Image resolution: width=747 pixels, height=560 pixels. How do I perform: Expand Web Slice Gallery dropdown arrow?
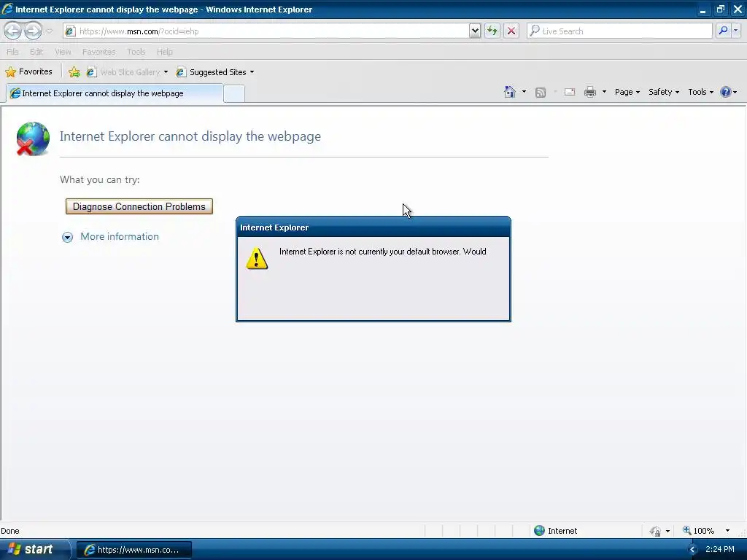[x=166, y=72]
